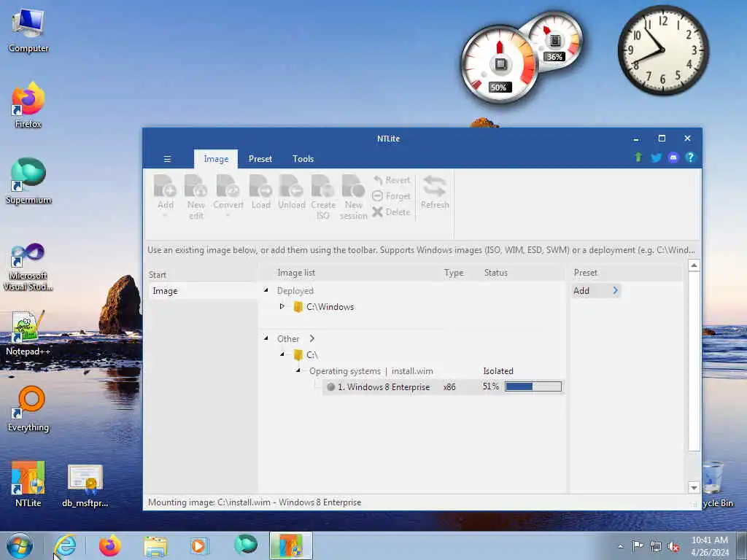Click the New edit toolbar icon

[x=196, y=197]
